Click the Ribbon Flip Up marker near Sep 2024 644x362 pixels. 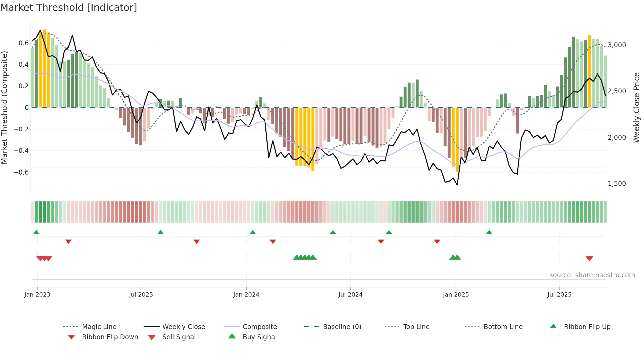[x=389, y=232]
